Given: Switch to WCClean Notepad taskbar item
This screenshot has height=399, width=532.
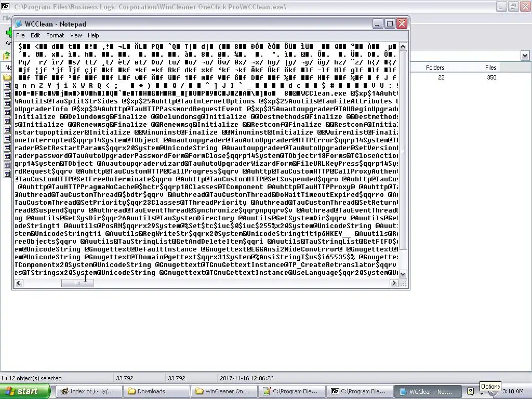Looking at the screenshot, I should click(x=428, y=391).
